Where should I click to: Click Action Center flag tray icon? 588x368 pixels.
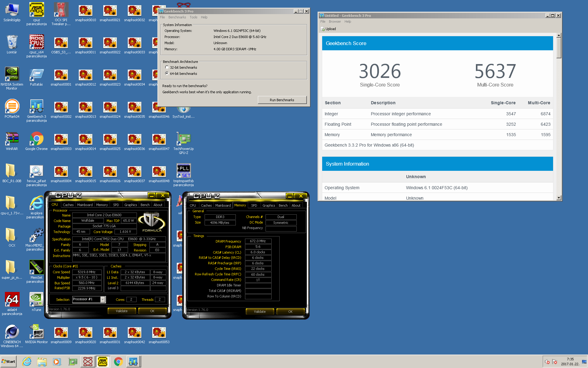tap(555, 362)
